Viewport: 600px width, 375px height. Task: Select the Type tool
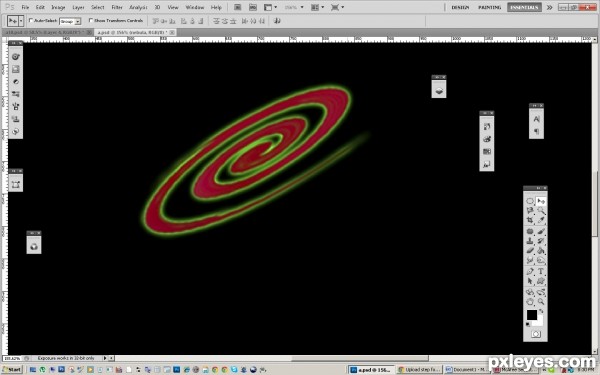[x=541, y=271]
